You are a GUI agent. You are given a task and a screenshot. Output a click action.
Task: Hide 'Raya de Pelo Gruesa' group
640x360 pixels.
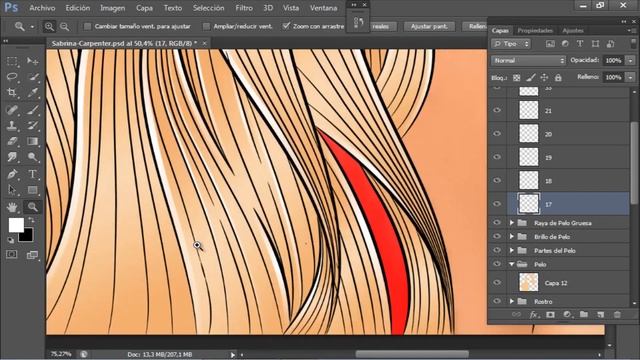(x=497, y=223)
